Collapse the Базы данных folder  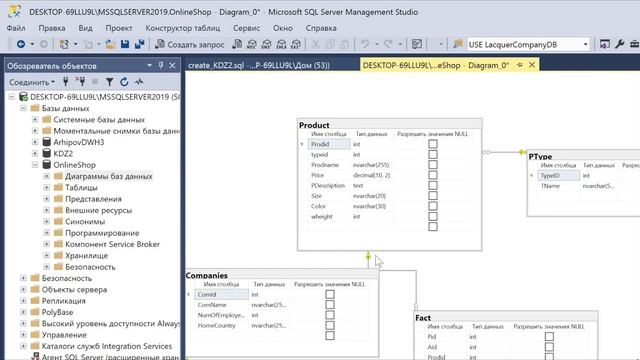pyautogui.click(x=24, y=108)
